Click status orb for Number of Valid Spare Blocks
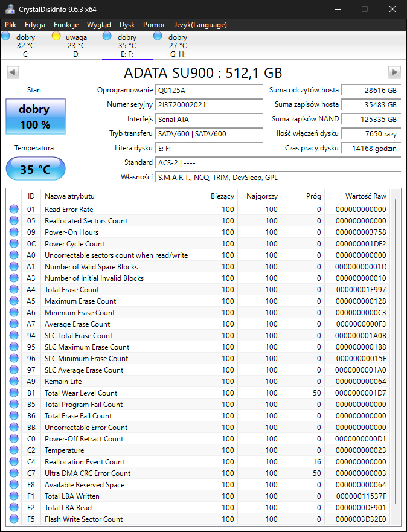407x532 pixels. coord(14,267)
